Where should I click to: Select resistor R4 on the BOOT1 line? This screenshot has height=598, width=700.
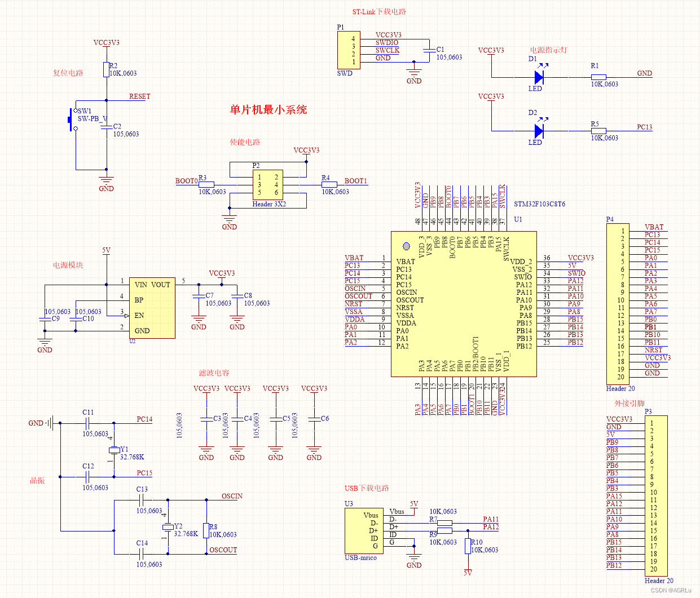click(x=329, y=184)
